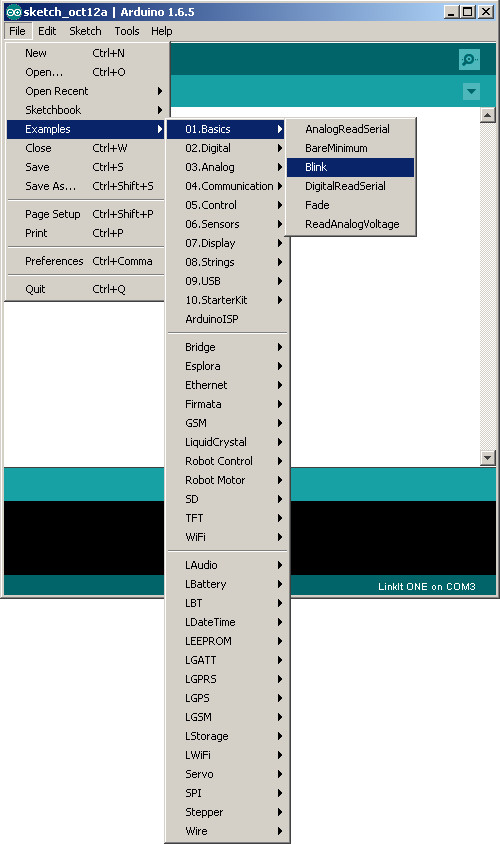This screenshot has height=844, width=500.
Task: Open the DigitalReadSerial example
Action: (350, 186)
